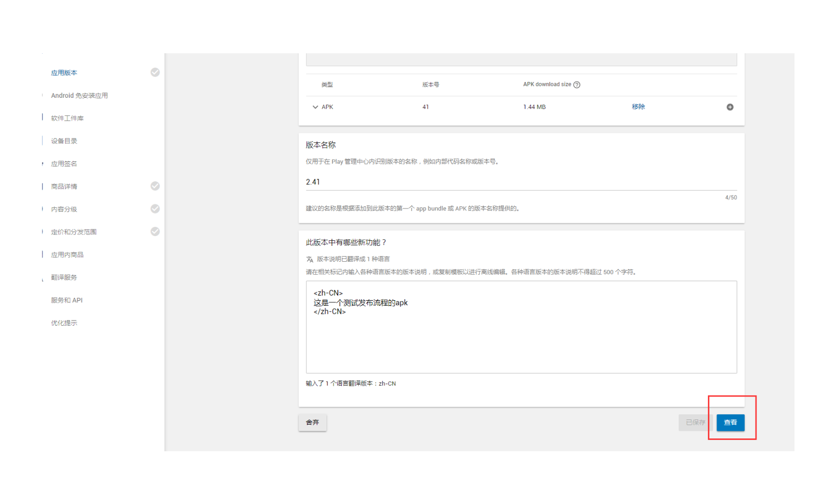
Task: Navigate to 设备目录 in the sidebar
Action: (64, 141)
